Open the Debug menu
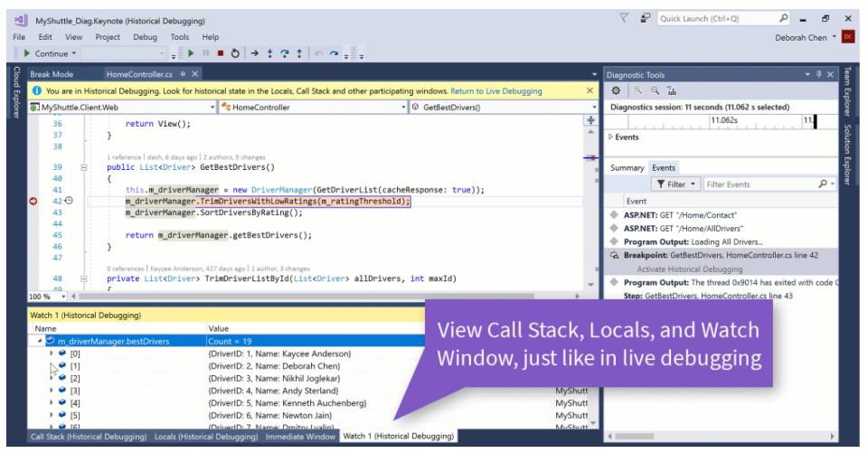868x453 pixels. 145,37
